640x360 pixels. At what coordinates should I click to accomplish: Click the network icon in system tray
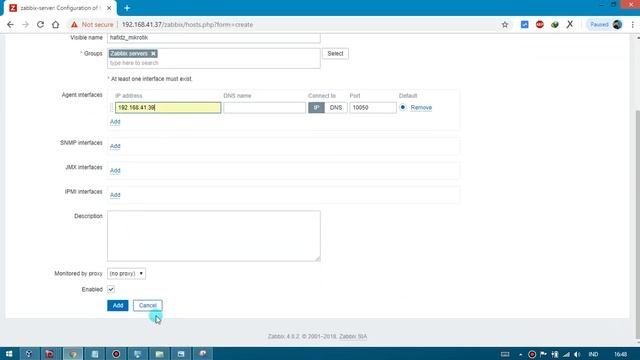(x=566, y=354)
